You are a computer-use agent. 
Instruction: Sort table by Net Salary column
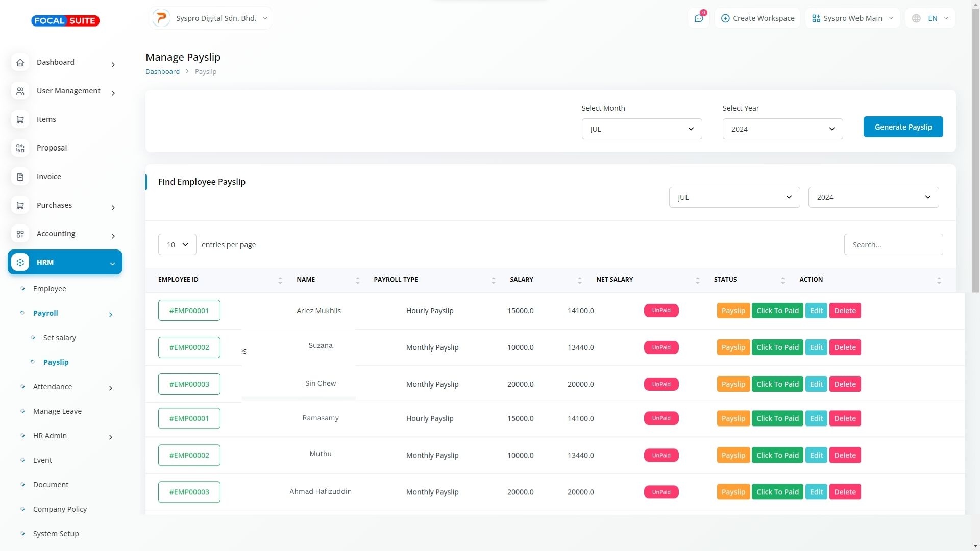pyautogui.click(x=697, y=280)
